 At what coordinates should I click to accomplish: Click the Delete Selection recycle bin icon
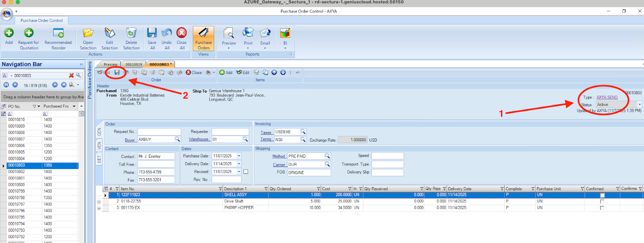131,33
